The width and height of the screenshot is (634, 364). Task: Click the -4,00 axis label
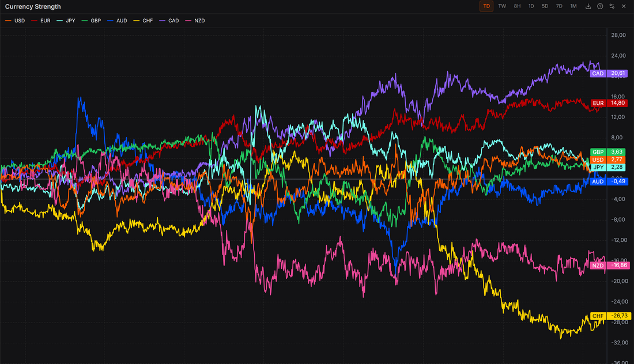click(618, 199)
